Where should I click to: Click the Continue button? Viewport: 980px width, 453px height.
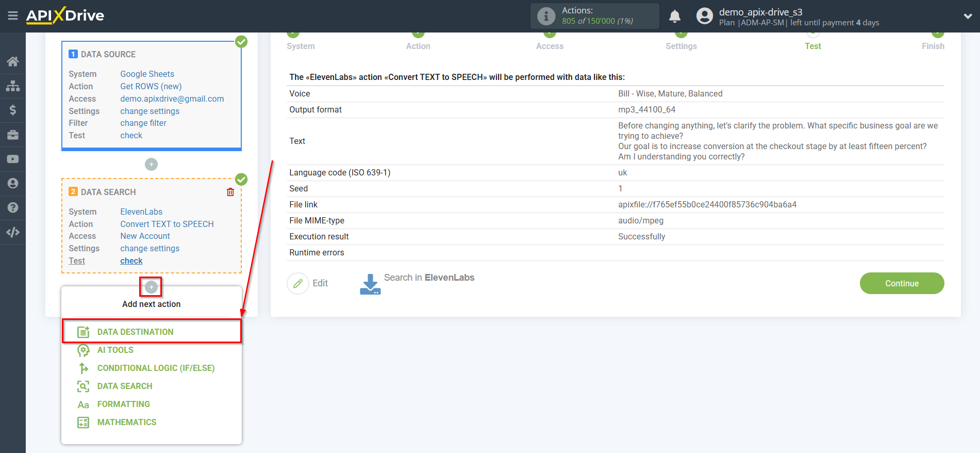tap(902, 283)
